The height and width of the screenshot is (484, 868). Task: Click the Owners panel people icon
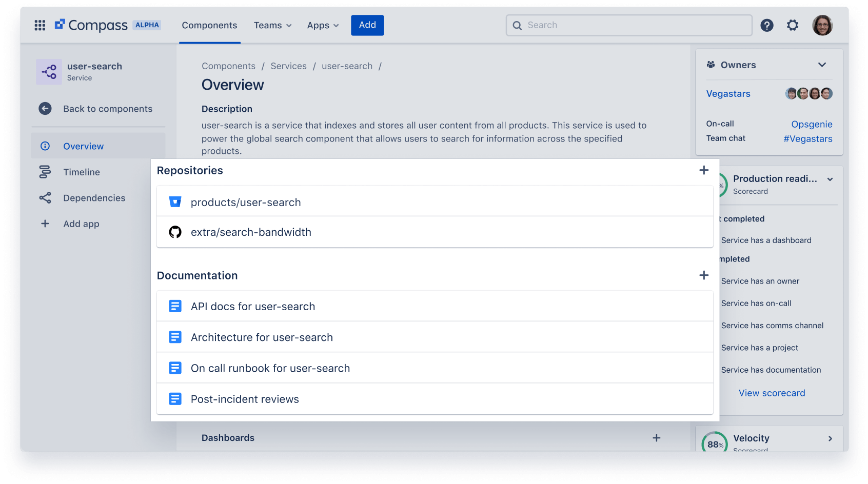click(x=711, y=64)
